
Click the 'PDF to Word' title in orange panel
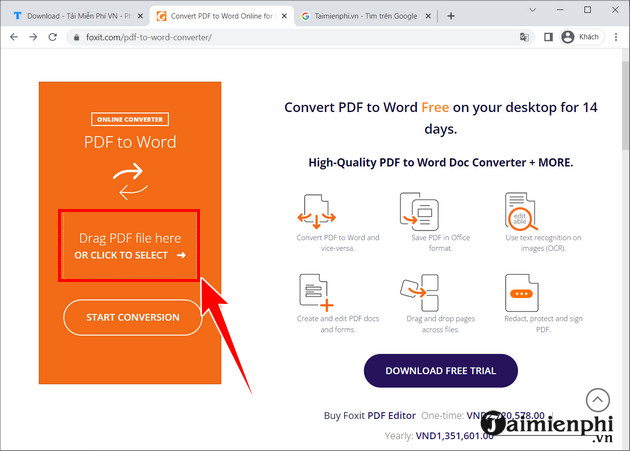click(130, 142)
